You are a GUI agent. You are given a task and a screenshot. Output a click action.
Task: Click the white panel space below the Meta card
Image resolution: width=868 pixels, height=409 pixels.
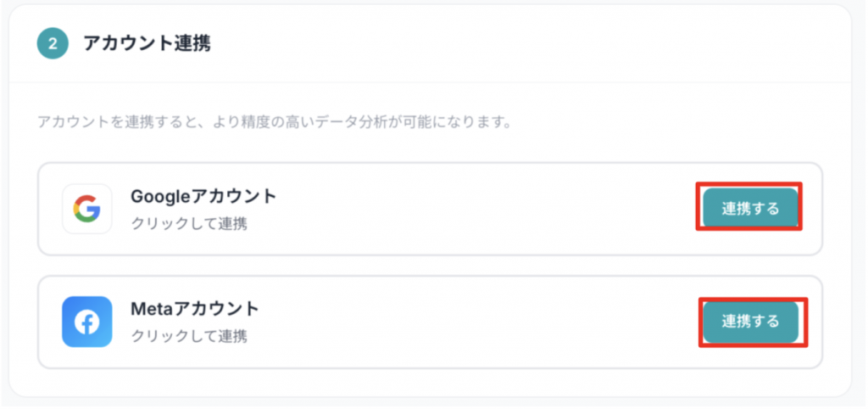(x=424, y=382)
